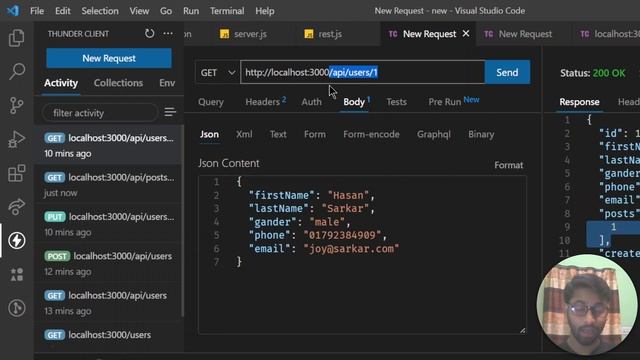Image resolution: width=640 pixels, height=360 pixels.
Task: Click the request URL input field
Action: point(362,73)
